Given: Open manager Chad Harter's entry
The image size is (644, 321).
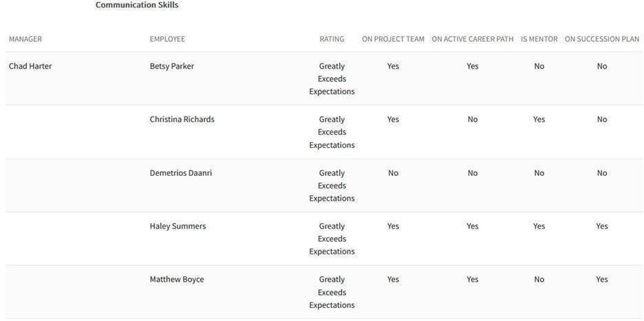Looking at the screenshot, I should click(x=30, y=67).
